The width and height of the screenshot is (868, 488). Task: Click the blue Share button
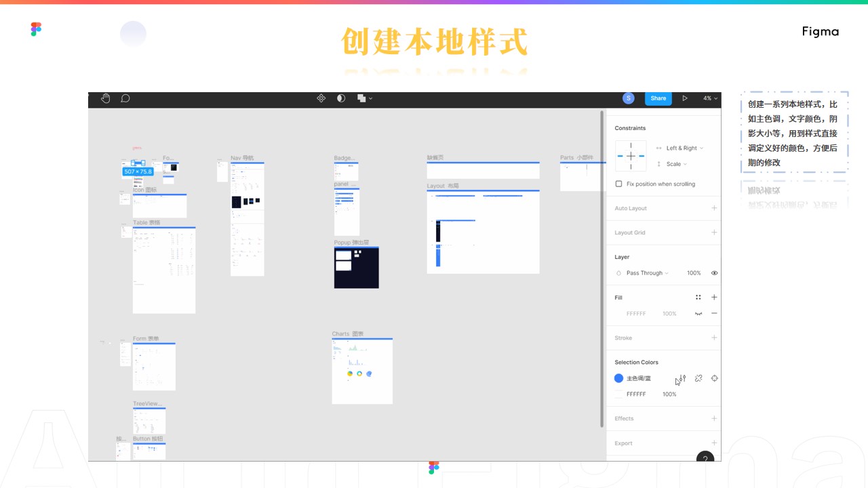(x=658, y=98)
